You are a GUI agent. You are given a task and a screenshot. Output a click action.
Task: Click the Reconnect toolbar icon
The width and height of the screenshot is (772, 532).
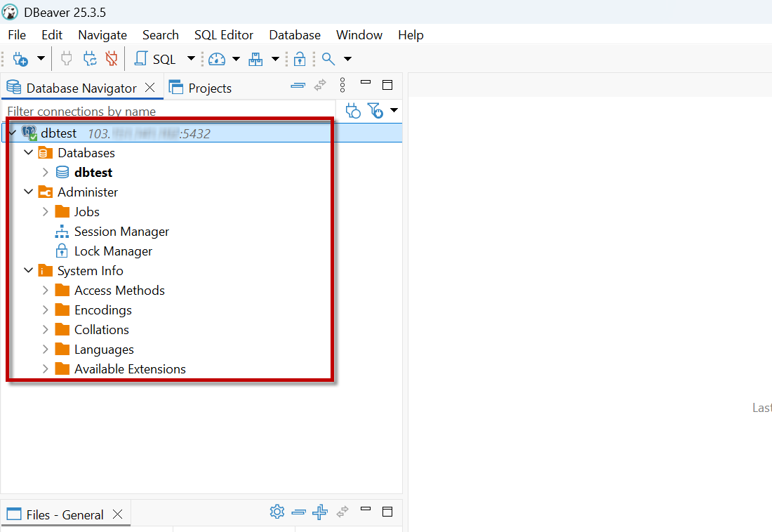pyautogui.click(x=90, y=59)
